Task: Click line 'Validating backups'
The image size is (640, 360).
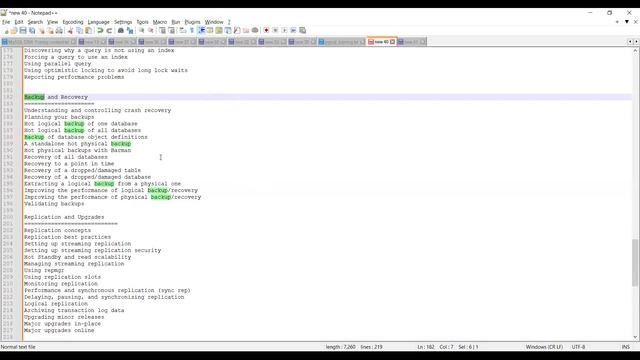Action: 54,204
